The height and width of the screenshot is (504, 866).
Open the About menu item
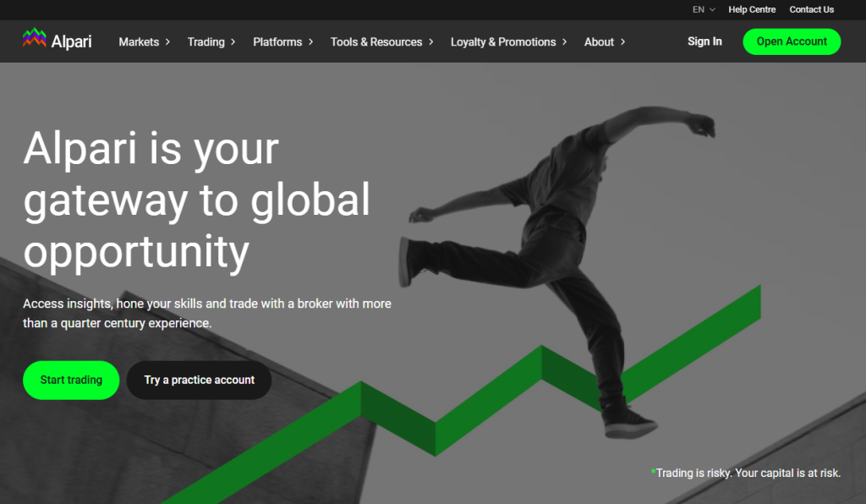click(599, 41)
